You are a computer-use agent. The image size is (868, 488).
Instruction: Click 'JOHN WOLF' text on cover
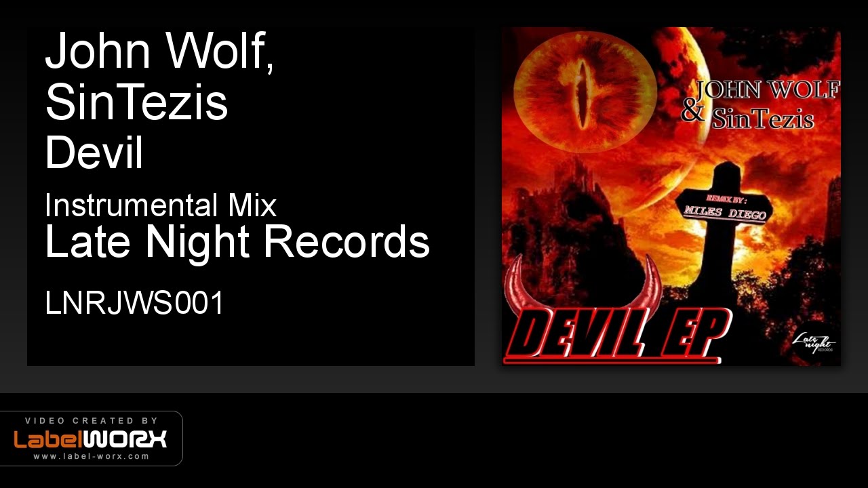[x=765, y=90]
